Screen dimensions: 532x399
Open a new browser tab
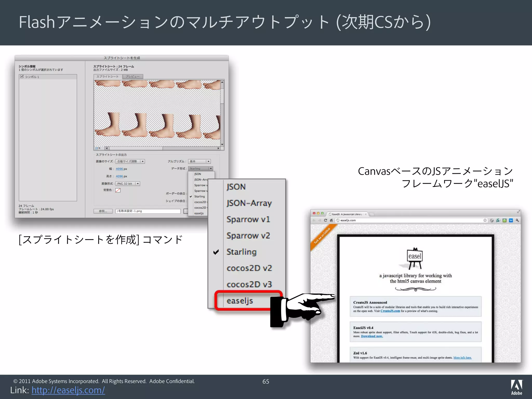pyautogui.click(x=372, y=214)
